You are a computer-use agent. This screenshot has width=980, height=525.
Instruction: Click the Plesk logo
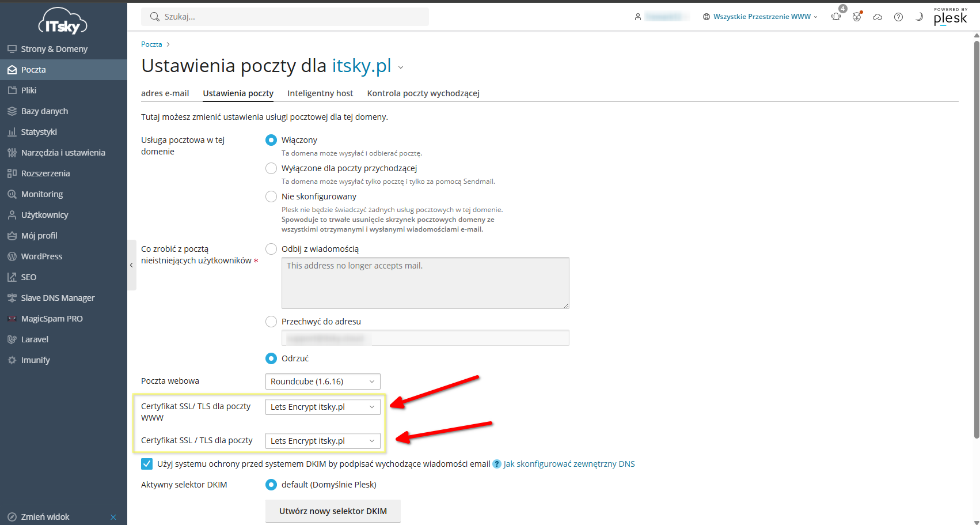951,17
